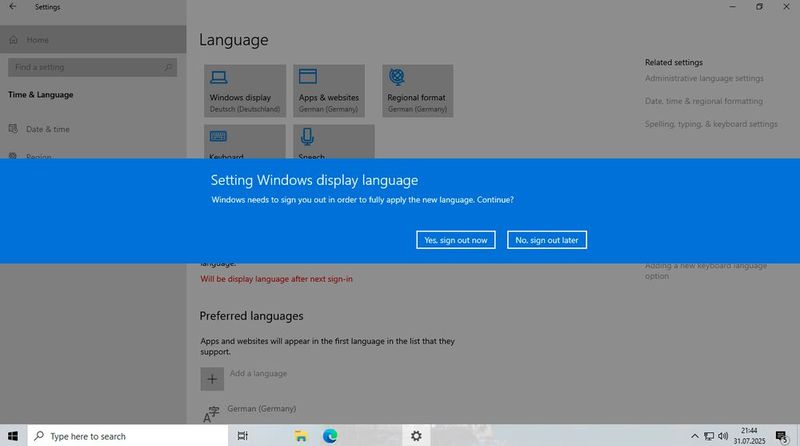Click the magnifier icon in the Find a setting box
The height and width of the screenshot is (446, 800).
coord(168,67)
